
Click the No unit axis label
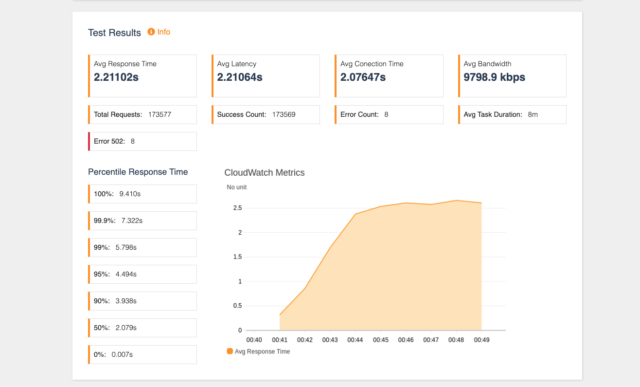click(237, 187)
